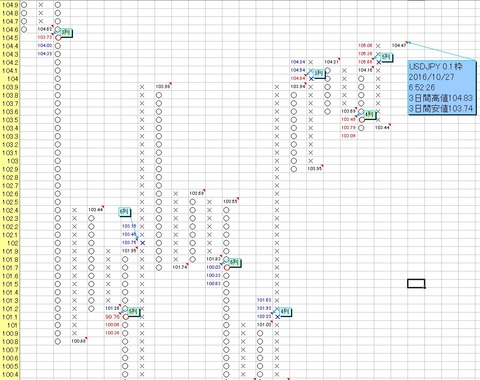Select the red-text cell 99.76
The height and width of the screenshot is (380, 480).
click(x=112, y=317)
